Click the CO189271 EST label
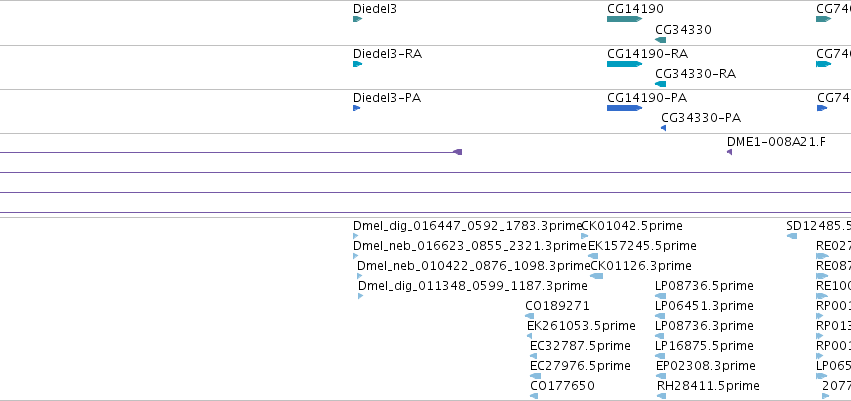Image resolution: width=851 pixels, height=401 pixels. pyautogui.click(x=557, y=306)
